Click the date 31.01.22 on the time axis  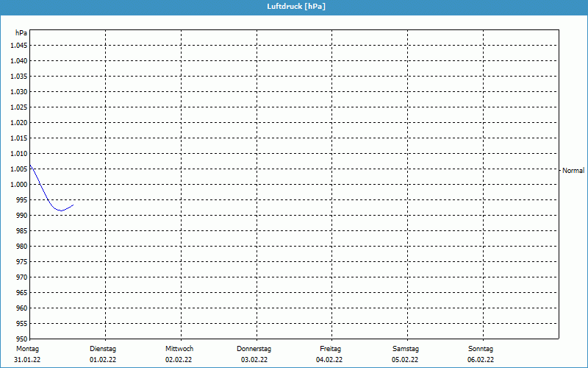click(27, 360)
